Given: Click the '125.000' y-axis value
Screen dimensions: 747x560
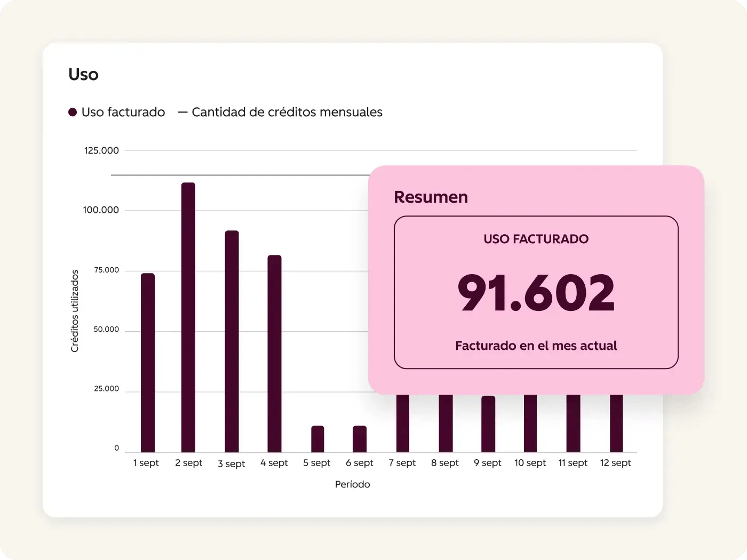Looking at the screenshot, I should pyautogui.click(x=101, y=150).
